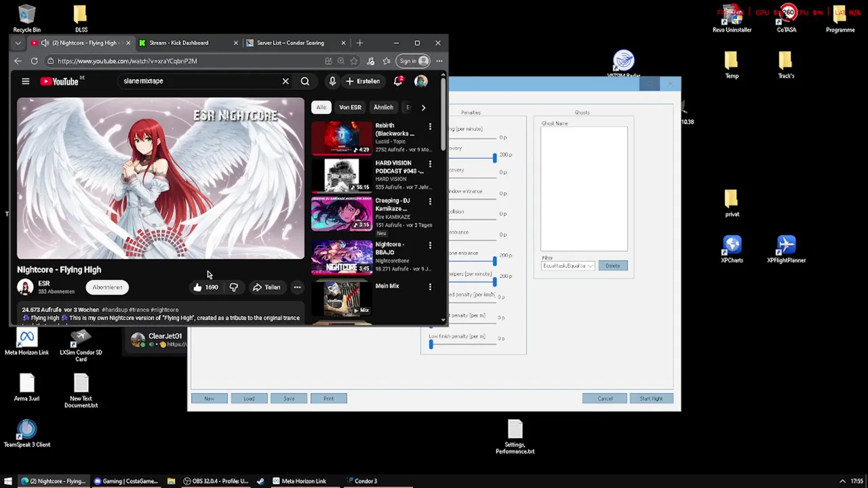Select the Meta Horizon Link desktop shortcut

(27, 342)
